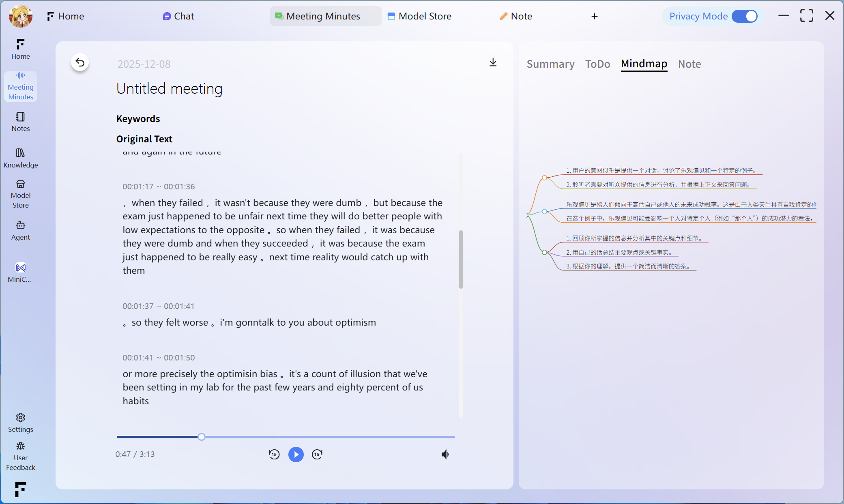
Task: Add a new tab with plus button
Action: point(595,16)
